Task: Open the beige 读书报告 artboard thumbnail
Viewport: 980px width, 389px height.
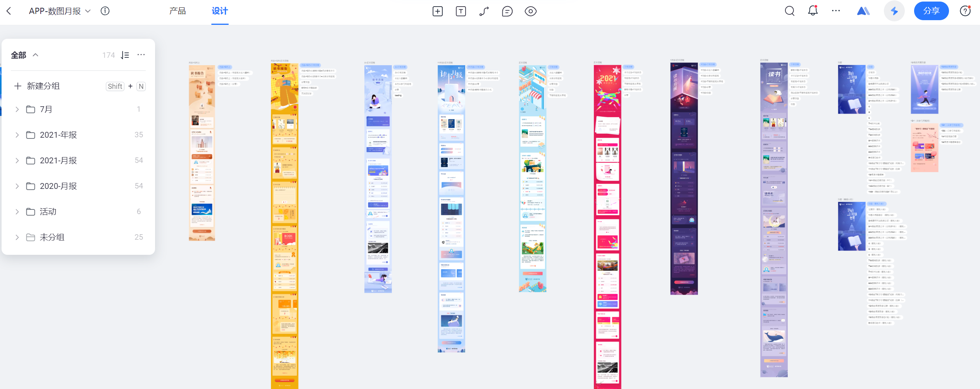Action: pos(202,153)
